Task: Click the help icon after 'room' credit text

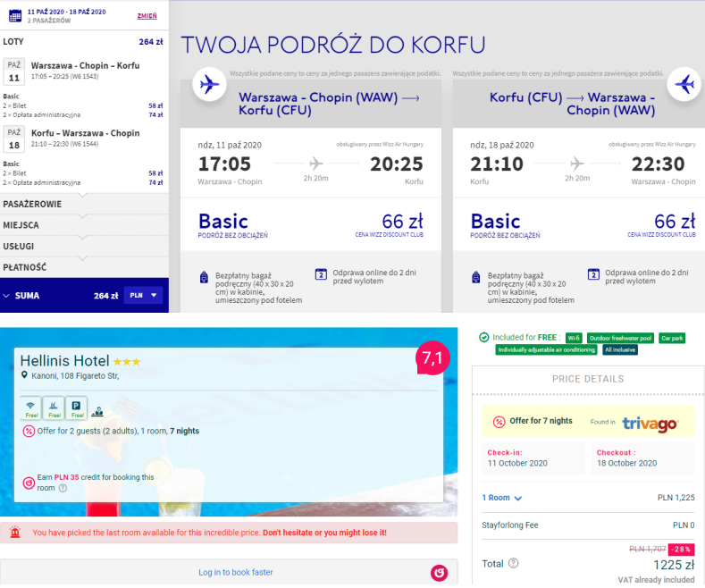Action: click(x=63, y=488)
